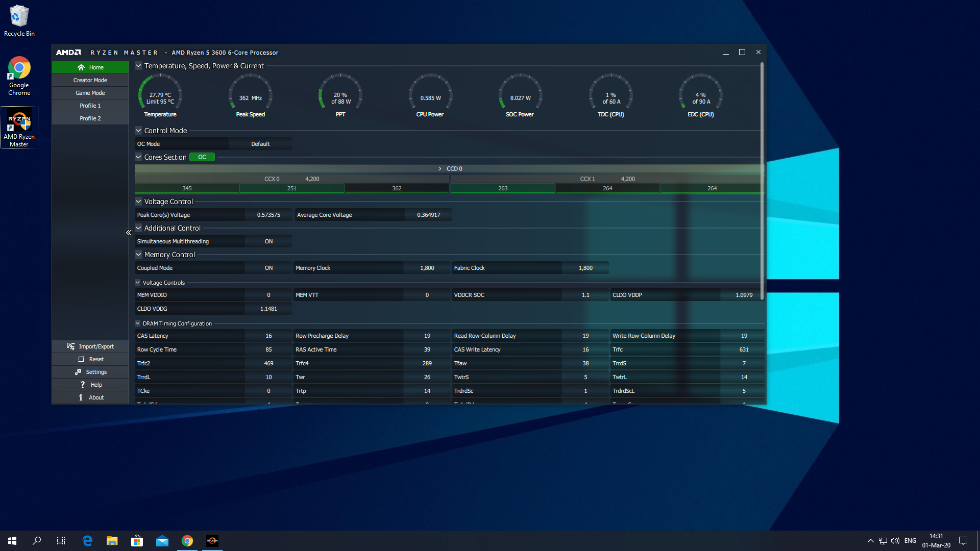Collapse the Control Mode section
This screenshot has height=551, width=980.
pos(138,131)
